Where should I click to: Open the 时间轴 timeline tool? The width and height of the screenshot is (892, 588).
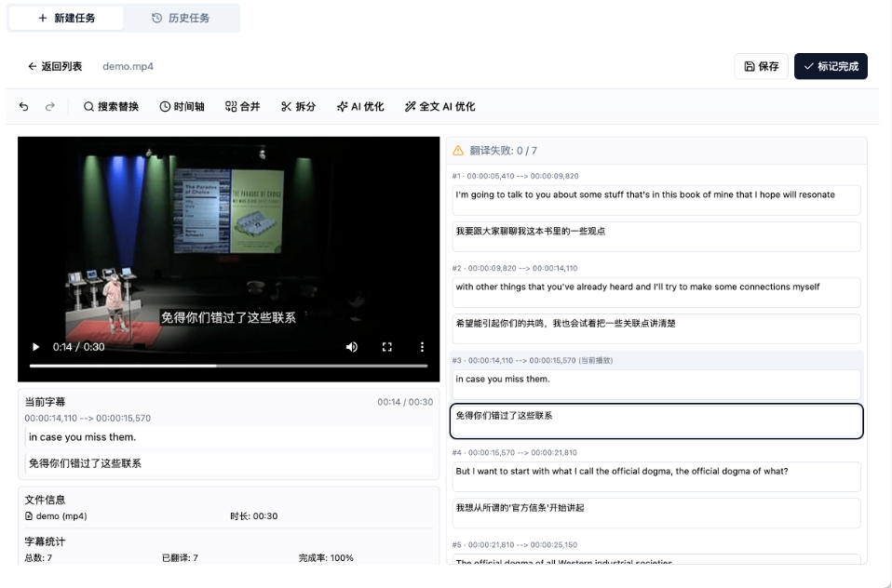[x=182, y=106]
